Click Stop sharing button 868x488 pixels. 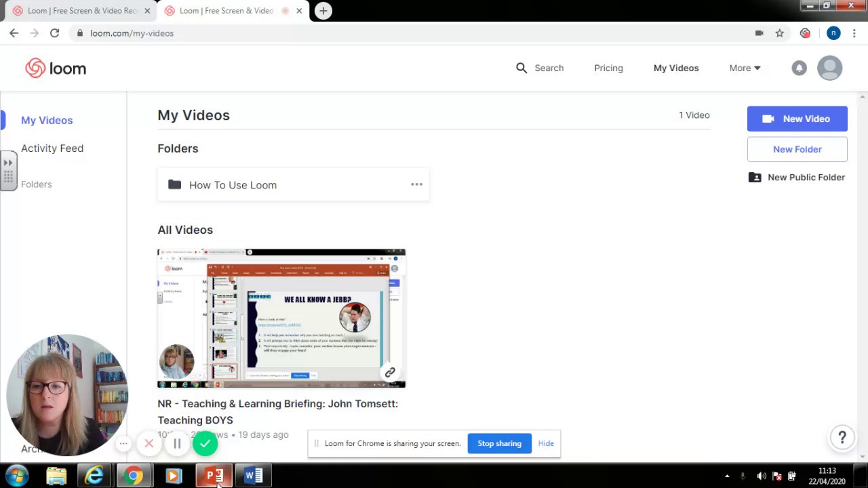[499, 443]
